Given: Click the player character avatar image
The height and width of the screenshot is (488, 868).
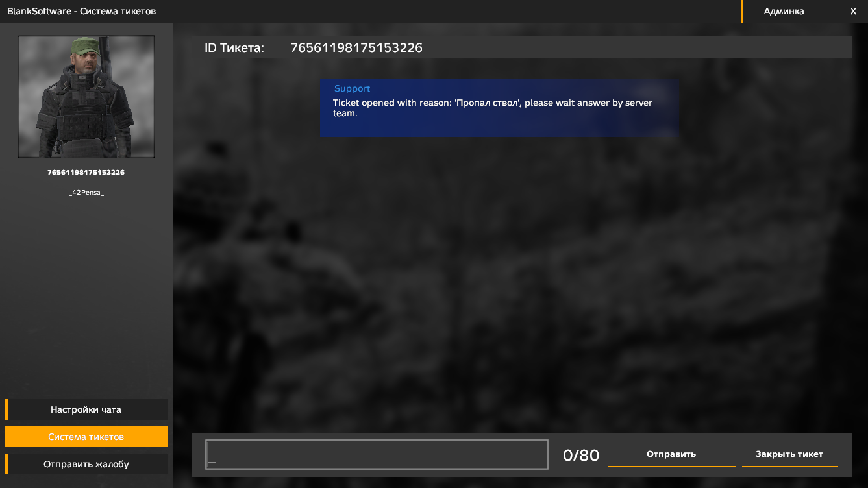Looking at the screenshot, I should coord(86,97).
